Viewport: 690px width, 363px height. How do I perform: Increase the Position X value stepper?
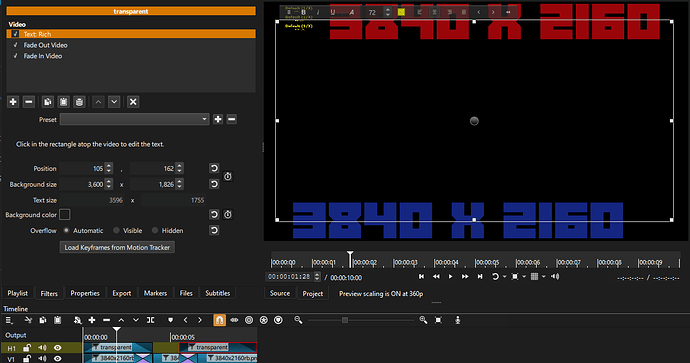click(x=109, y=166)
